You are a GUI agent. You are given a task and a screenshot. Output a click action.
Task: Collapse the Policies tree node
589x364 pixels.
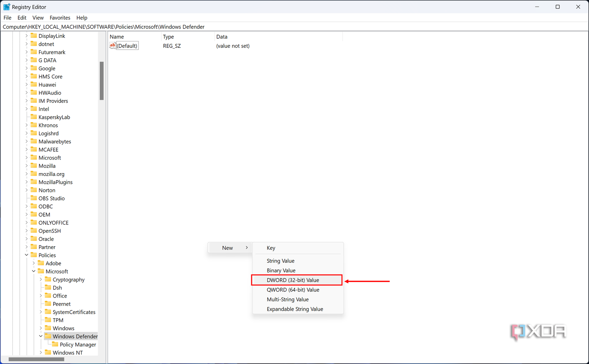(x=26, y=255)
